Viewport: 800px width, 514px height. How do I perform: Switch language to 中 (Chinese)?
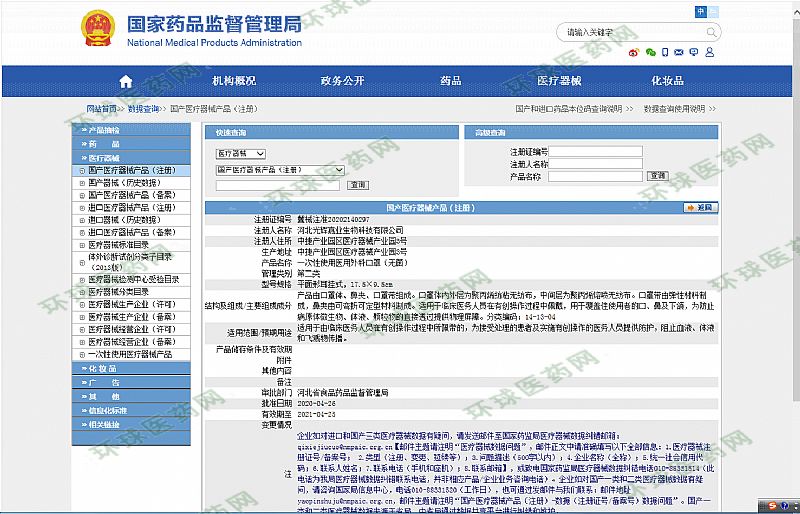[x=700, y=11]
